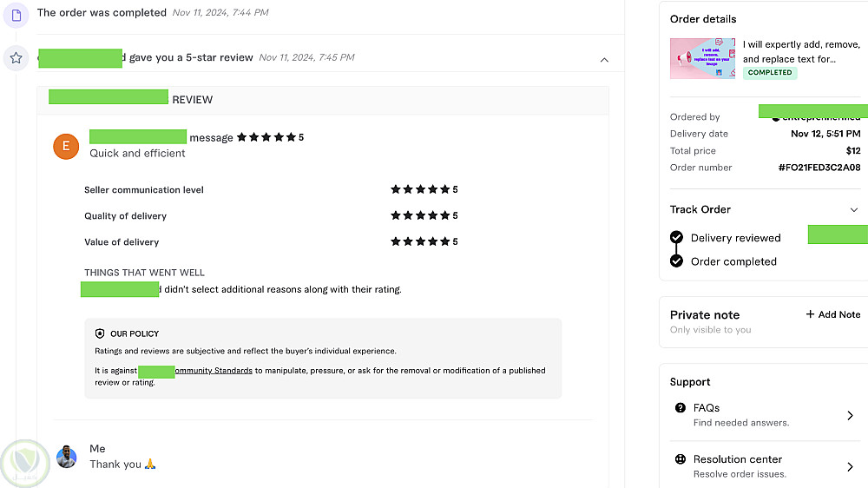Click the Resolution center right chevron
The image size is (868, 488).
850,466
